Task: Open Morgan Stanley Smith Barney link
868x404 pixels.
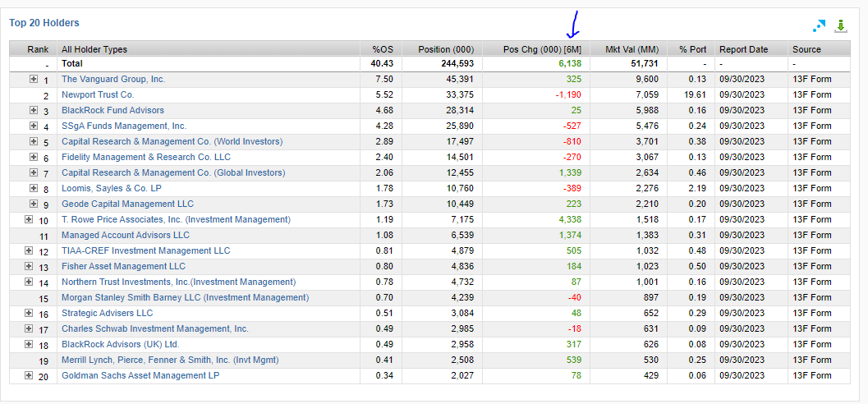Action: (x=186, y=297)
